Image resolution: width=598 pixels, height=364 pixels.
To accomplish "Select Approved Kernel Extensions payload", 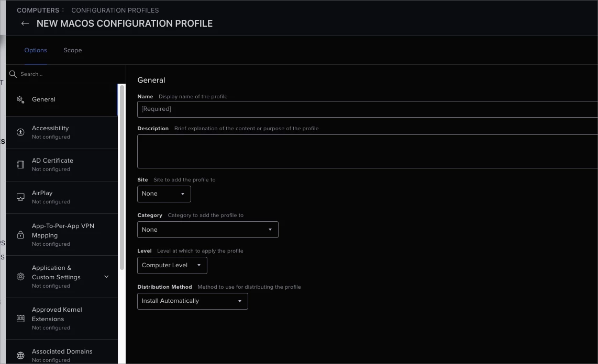I will click(x=62, y=318).
